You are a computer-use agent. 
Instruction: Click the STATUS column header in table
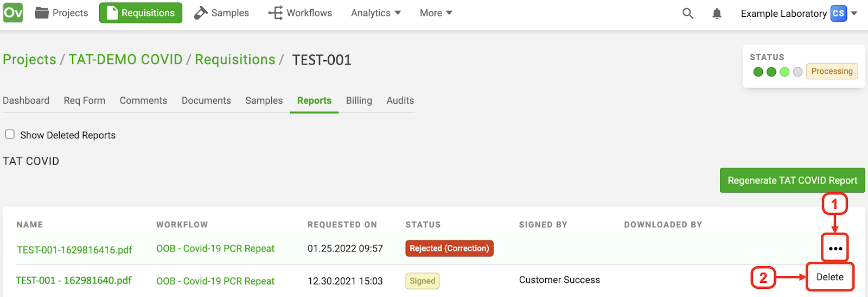(423, 225)
